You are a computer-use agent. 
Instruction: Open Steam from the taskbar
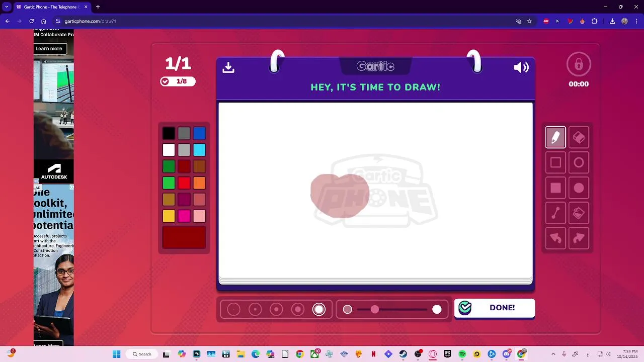tap(403, 354)
